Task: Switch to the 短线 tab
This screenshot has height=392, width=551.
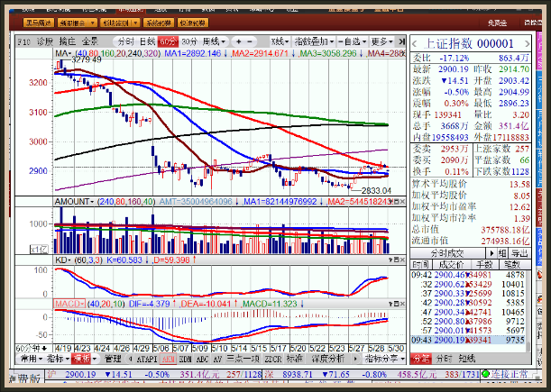Action: coord(466,359)
